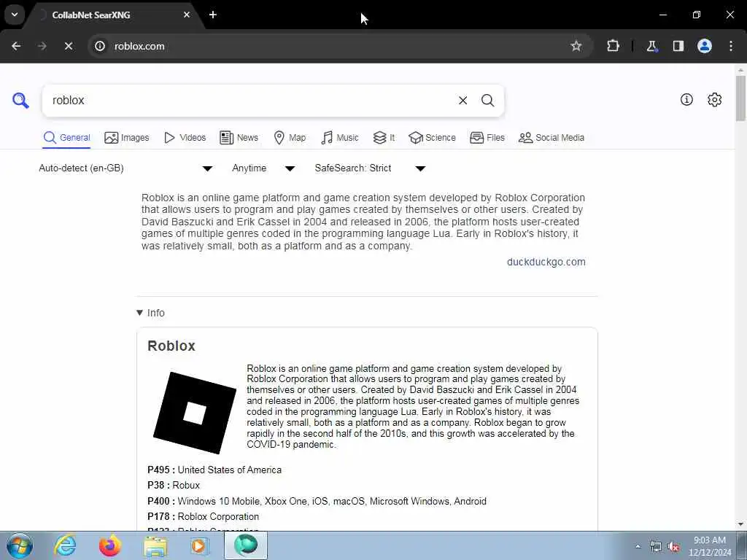Open Chrome three-dot menu

[x=731, y=46]
